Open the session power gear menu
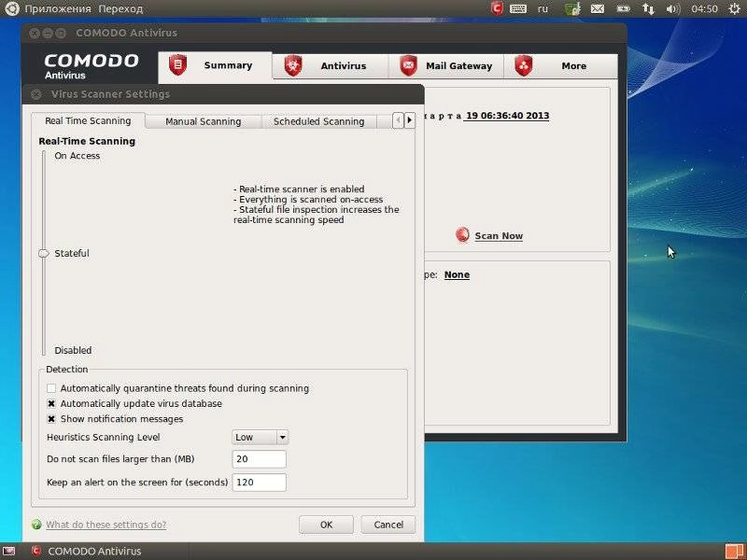 [x=735, y=8]
